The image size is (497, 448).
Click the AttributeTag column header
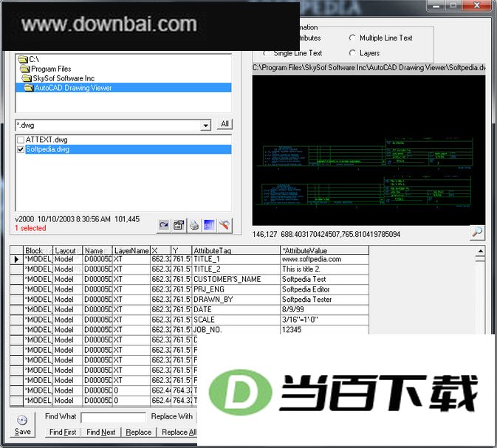point(236,250)
